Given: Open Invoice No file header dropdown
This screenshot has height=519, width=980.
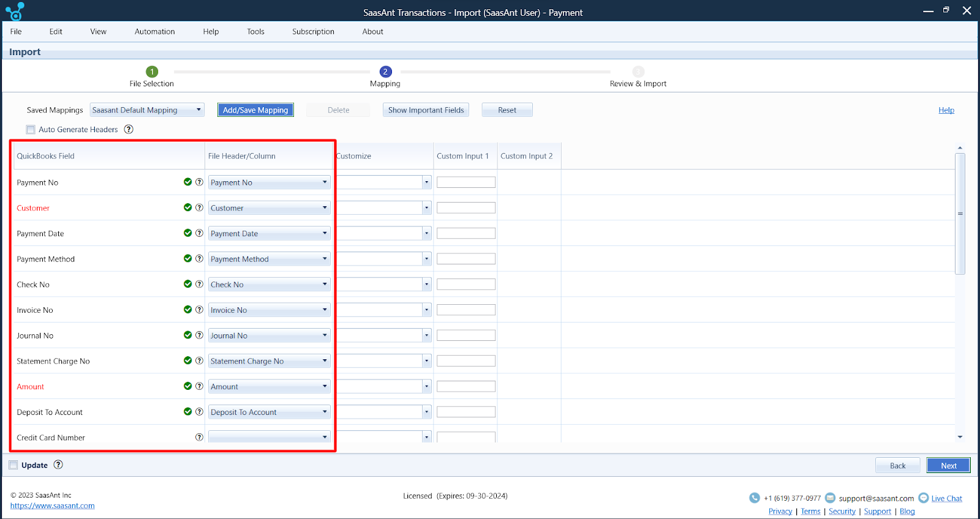Looking at the screenshot, I should pyautogui.click(x=269, y=310).
